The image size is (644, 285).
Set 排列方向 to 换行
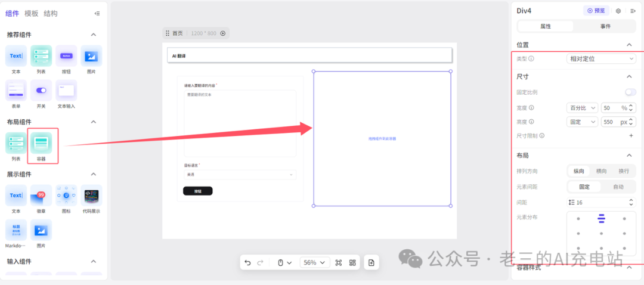624,171
